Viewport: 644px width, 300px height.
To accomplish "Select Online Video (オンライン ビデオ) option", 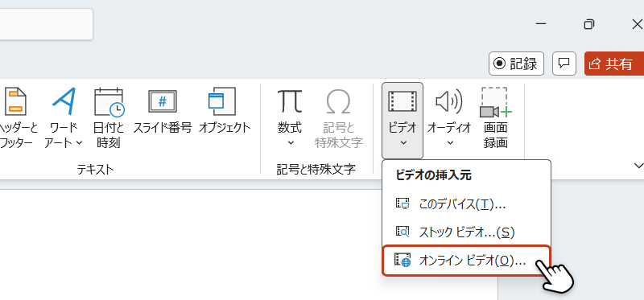I will 467,261.
